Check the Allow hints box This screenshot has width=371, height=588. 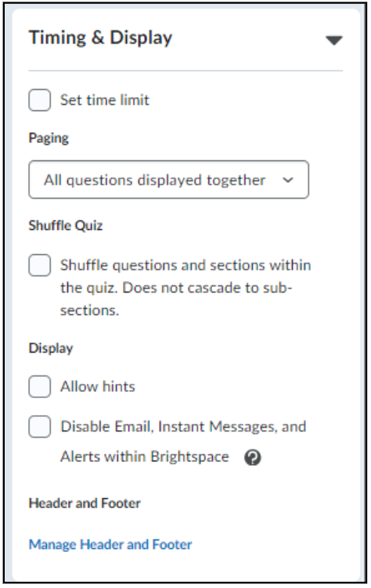(x=39, y=386)
